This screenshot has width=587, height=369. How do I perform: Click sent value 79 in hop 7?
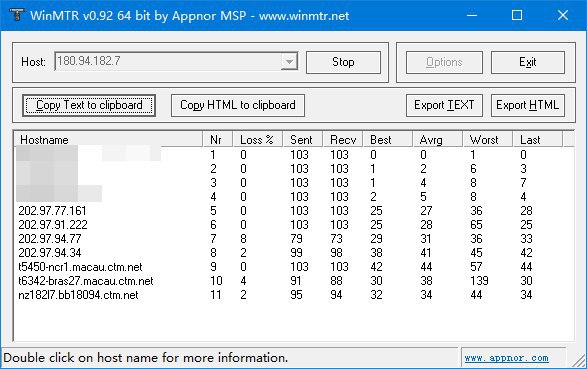coord(296,239)
